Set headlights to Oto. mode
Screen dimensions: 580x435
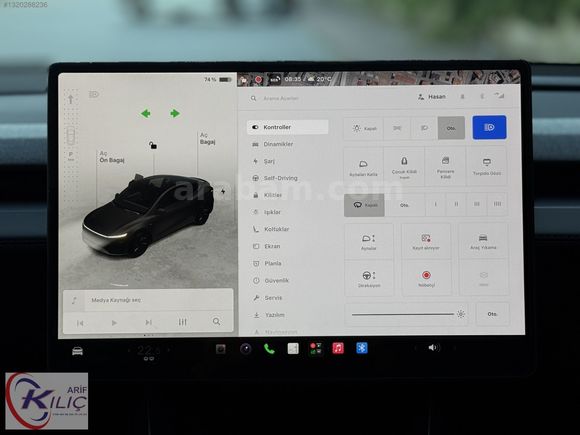pyautogui.click(x=451, y=128)
